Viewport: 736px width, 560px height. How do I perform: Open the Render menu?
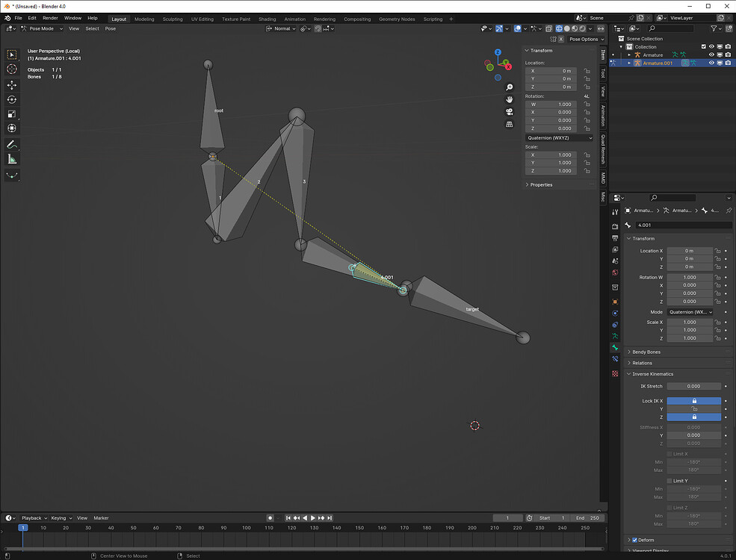point(50,18)
